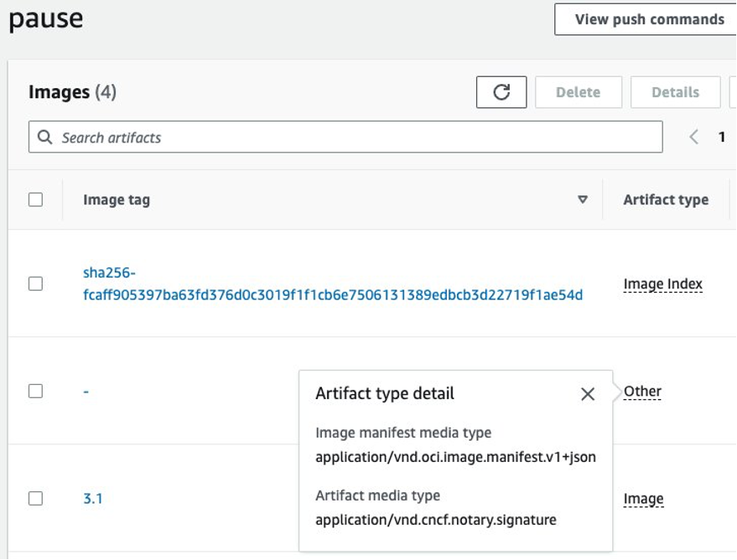737x560 pixels.
Task: Open the sha256-fcaff905397 image tag link
Action: [333, 284]
